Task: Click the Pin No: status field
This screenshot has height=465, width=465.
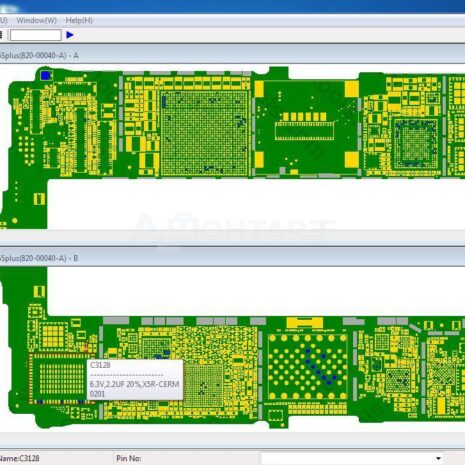Action: [129, 458]
